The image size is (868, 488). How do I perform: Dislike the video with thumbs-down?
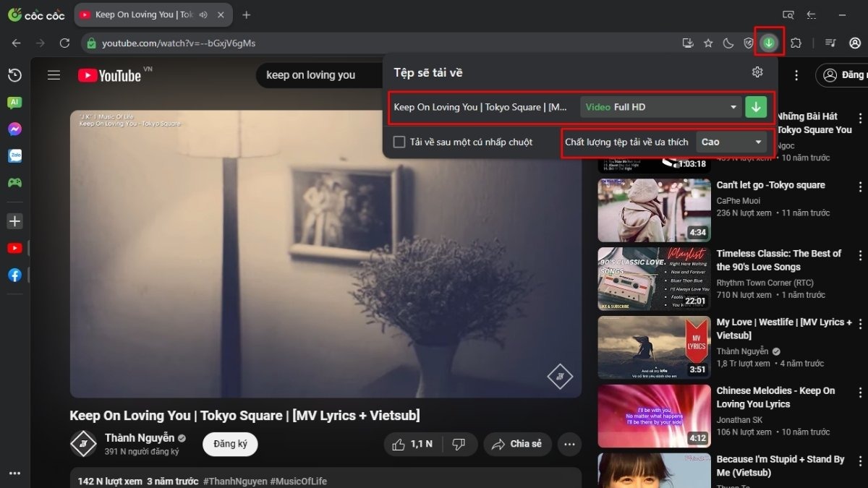(x=459, y=444)
